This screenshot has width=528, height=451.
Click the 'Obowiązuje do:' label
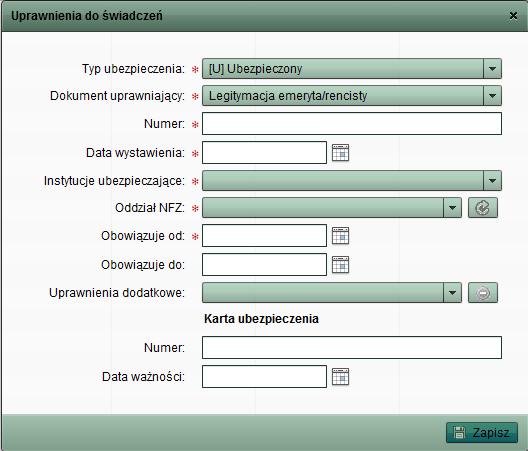[143, 265]
